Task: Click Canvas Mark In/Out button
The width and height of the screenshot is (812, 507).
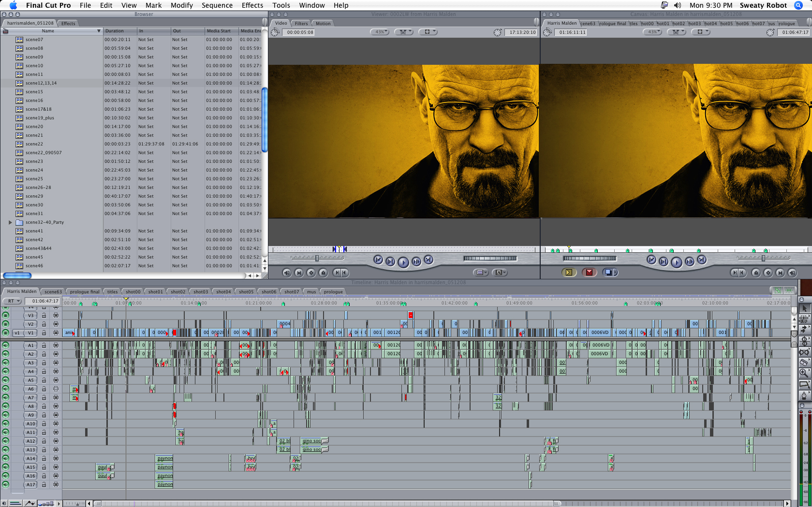Action: click(738, 273)
